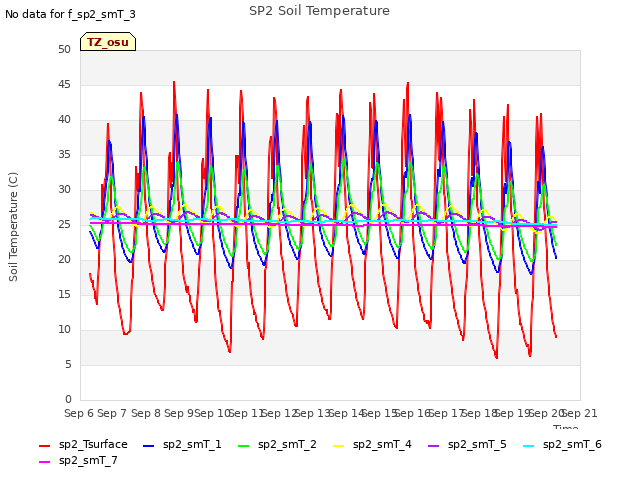Toggle the sp2_smT_5 legend entry

point(467,444)
